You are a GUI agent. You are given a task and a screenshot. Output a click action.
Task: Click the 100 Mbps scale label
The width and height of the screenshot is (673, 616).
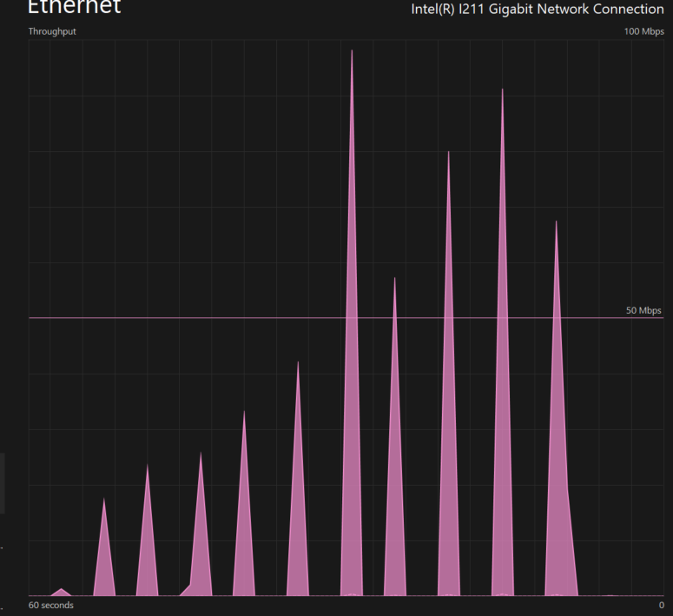643,31
